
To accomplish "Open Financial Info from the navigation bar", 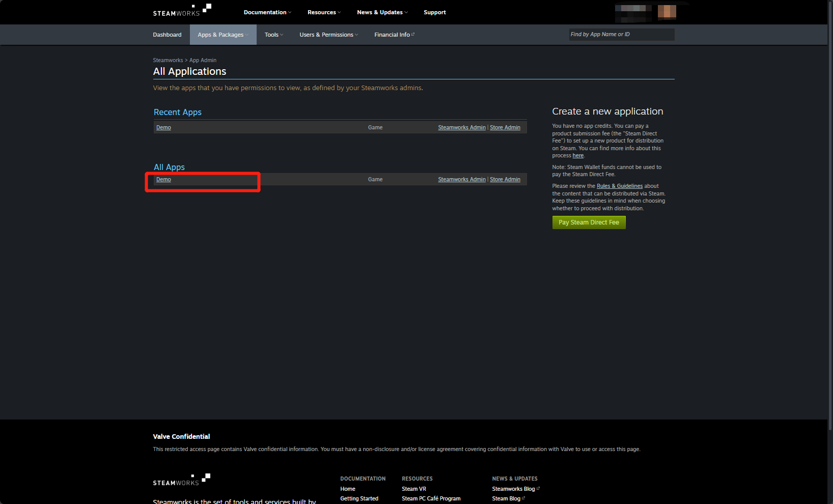I will click(x=392, y=35).
